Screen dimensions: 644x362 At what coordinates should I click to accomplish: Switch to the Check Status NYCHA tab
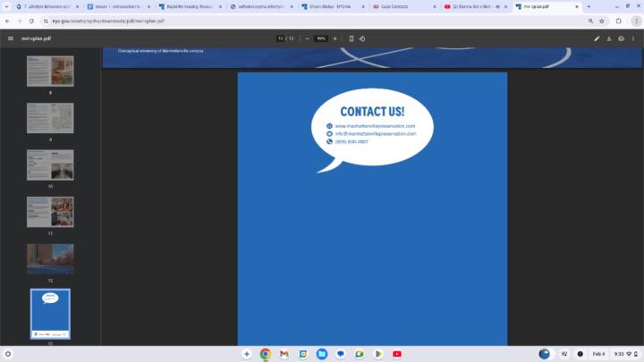pos(333,6)
